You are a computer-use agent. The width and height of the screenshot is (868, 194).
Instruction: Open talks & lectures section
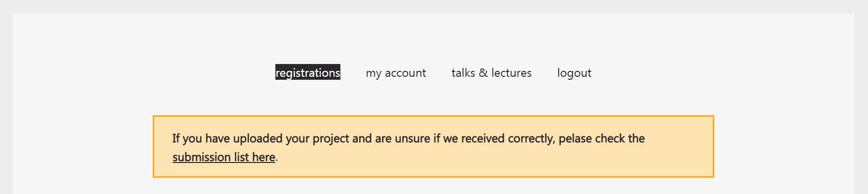491,73
